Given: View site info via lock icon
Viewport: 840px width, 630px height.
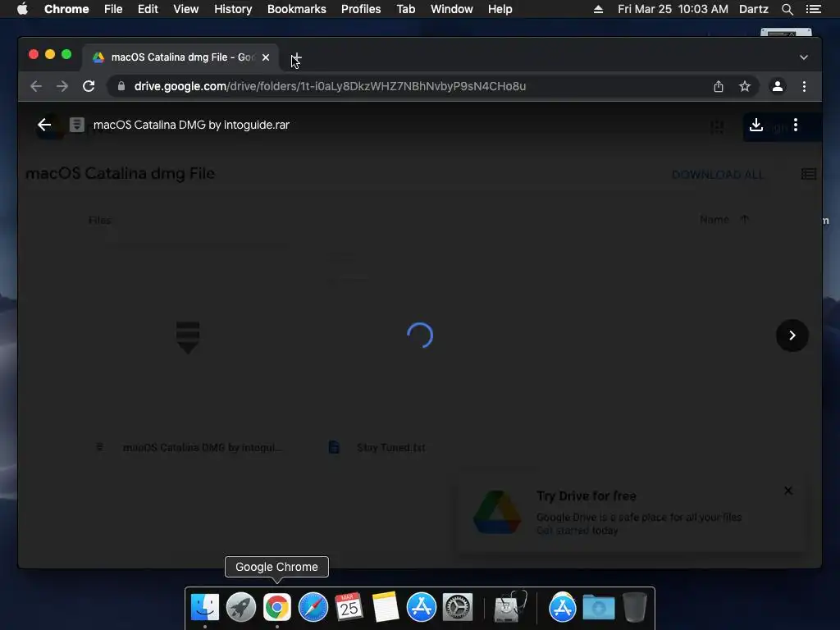Looking at the screenshot, I should [121, 86].
